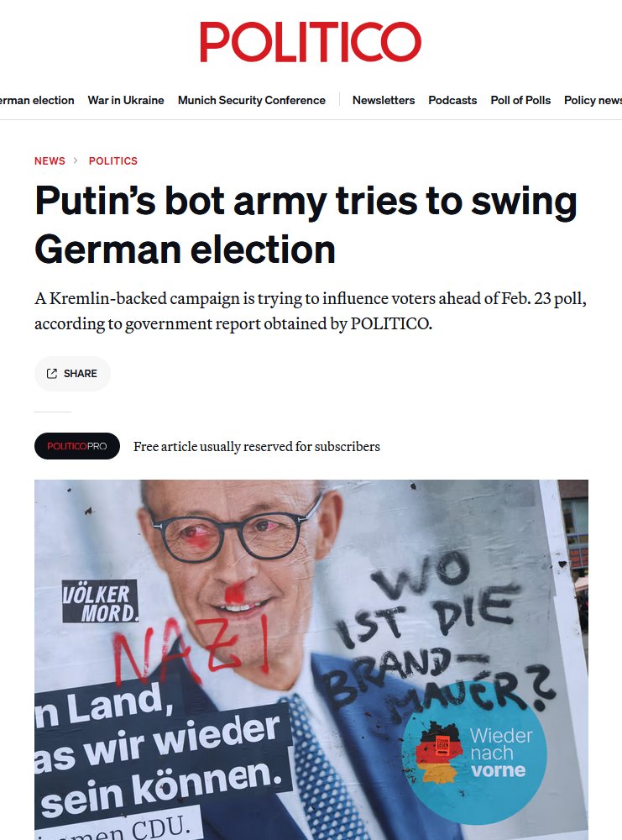Click the share arrow icon
The image size is (622, 840).
(52, 374)
